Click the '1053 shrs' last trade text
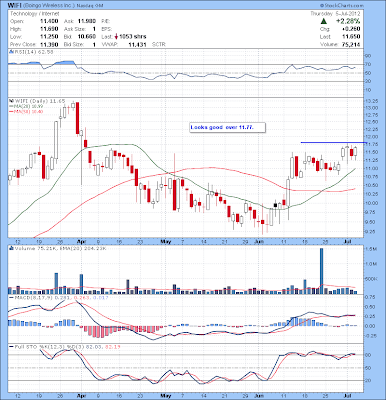 (133, 37)
